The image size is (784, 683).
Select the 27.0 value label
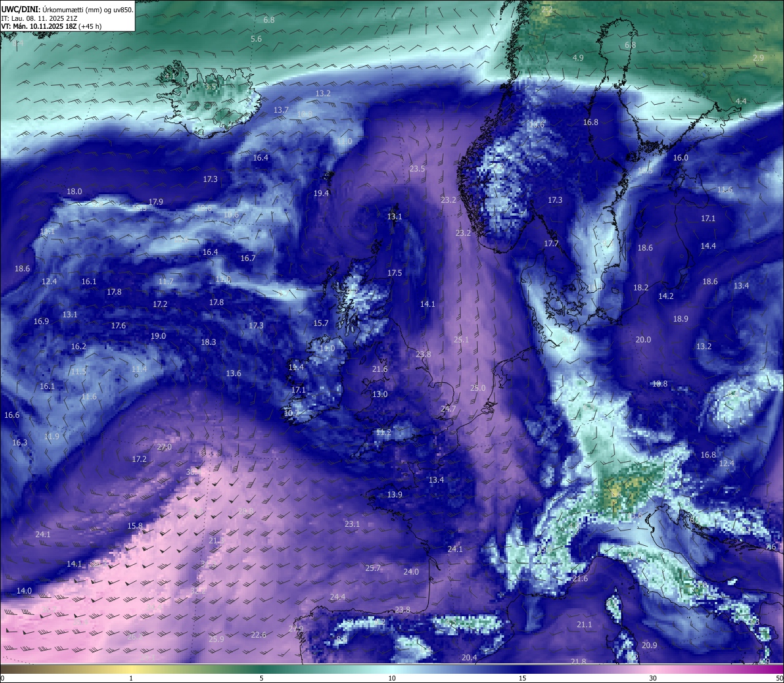click(164, 447)
